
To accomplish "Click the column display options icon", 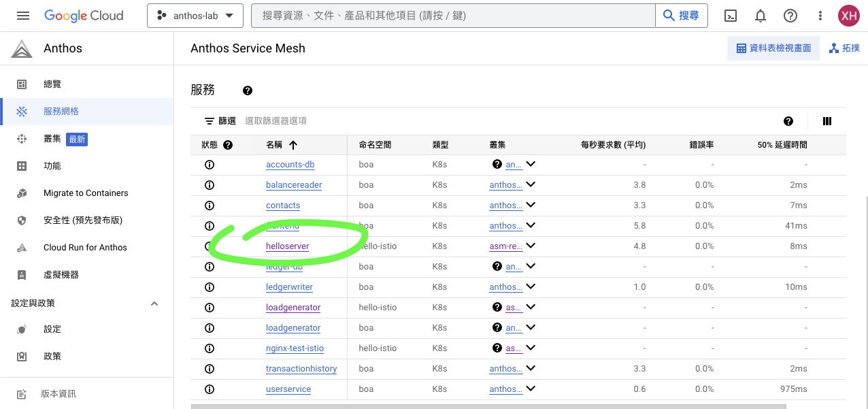I will pos(827,121).
